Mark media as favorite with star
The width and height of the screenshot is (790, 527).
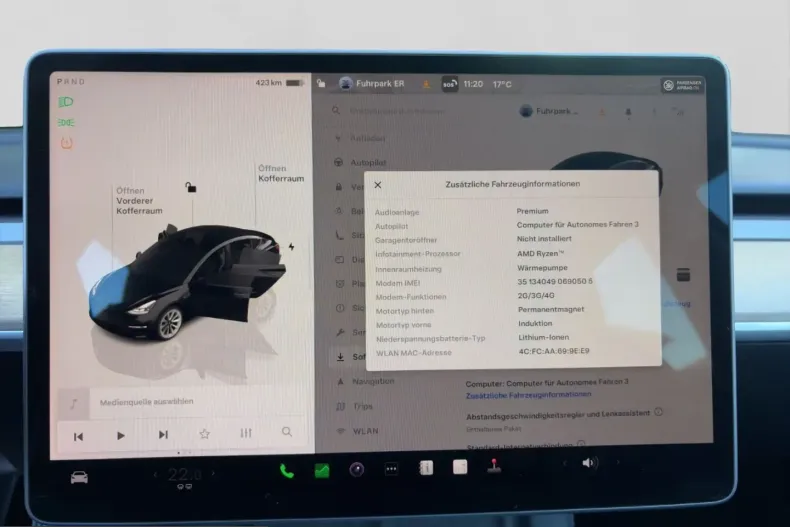tap(204, 433)
